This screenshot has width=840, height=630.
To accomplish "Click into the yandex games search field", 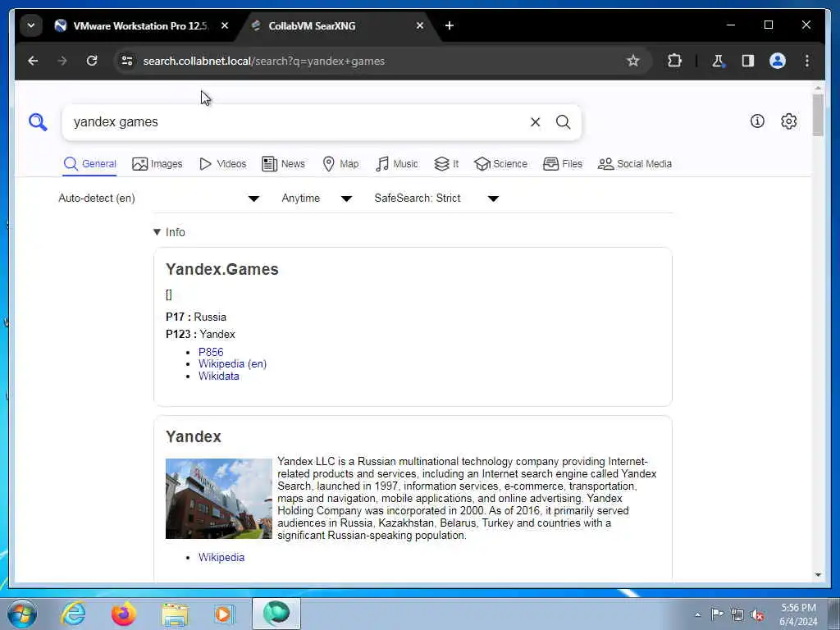I will (x=297, y=122).
